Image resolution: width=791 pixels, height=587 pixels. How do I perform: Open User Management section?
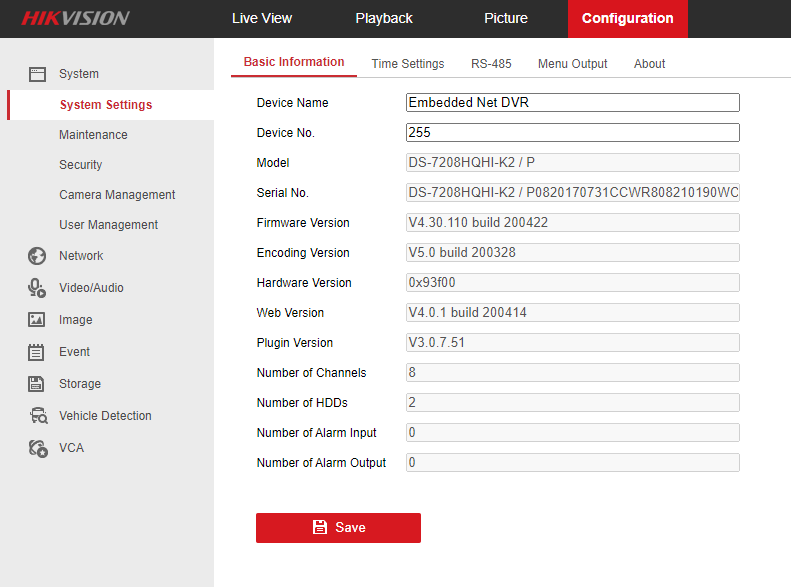108,225
